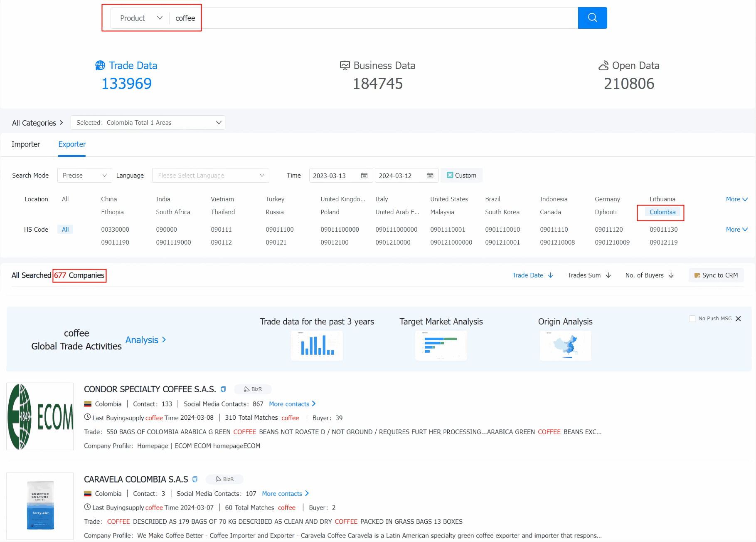Open the Product search type dropdown
The height and width of the screenshot is (542, 756).
click(140, 18)
